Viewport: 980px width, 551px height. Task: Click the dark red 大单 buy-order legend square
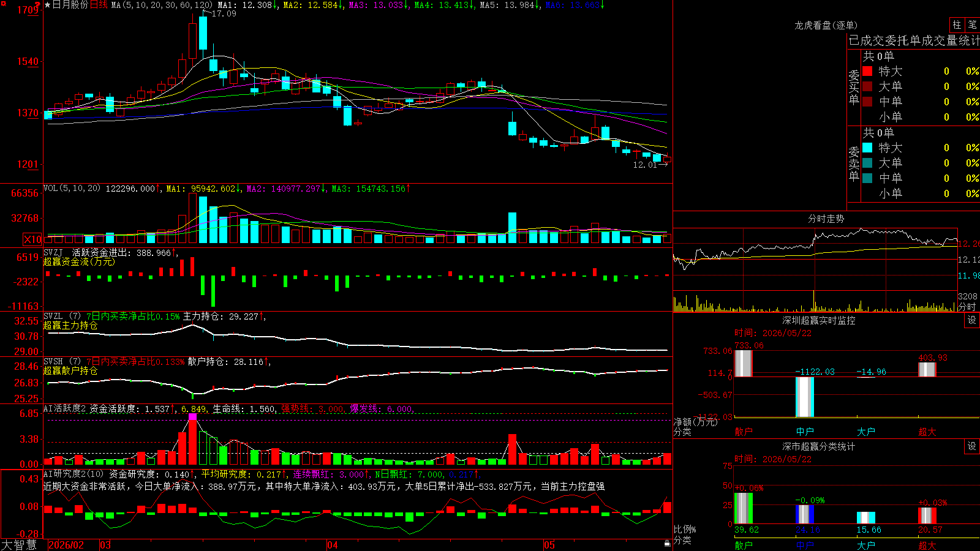(867, 86)
